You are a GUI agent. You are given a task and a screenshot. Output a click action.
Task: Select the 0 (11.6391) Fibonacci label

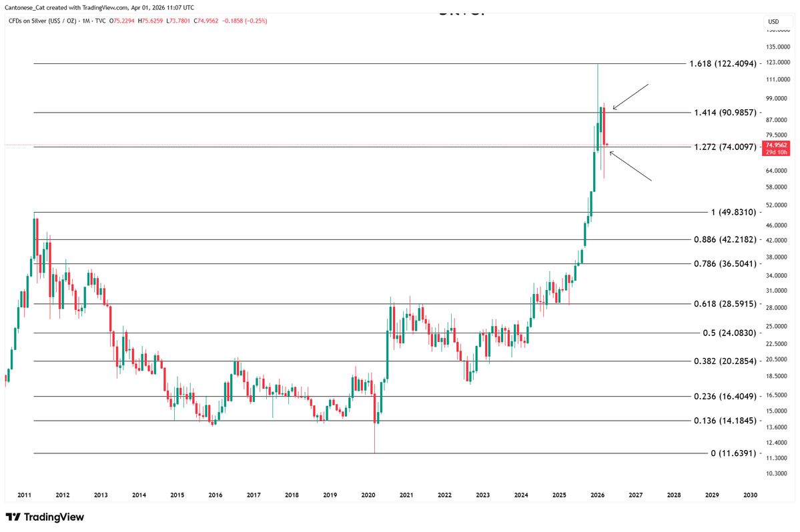734,453
